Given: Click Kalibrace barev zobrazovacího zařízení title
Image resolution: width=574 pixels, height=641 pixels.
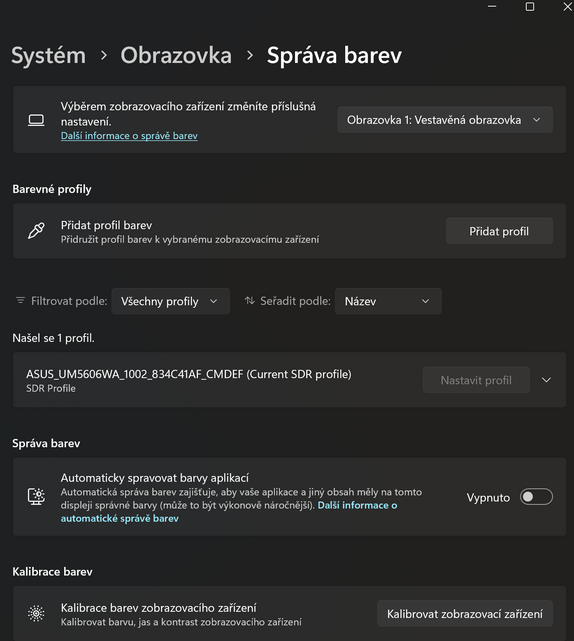Looking at the screenshot, I should [159, 608].
